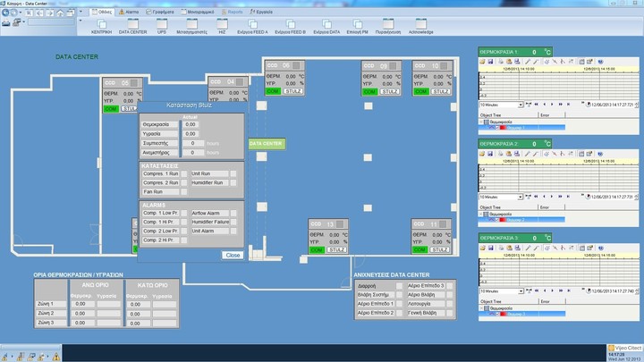
Task: Click the STULZ button on CCD 13
Action: [337, 250]
